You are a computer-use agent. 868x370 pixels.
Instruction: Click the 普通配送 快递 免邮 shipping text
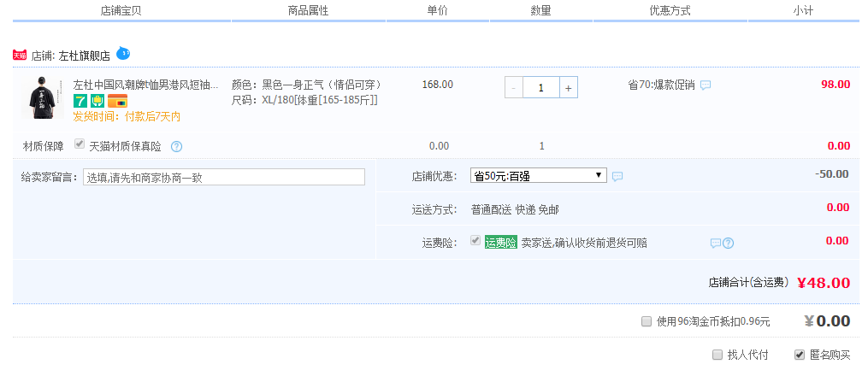point(515,209)
